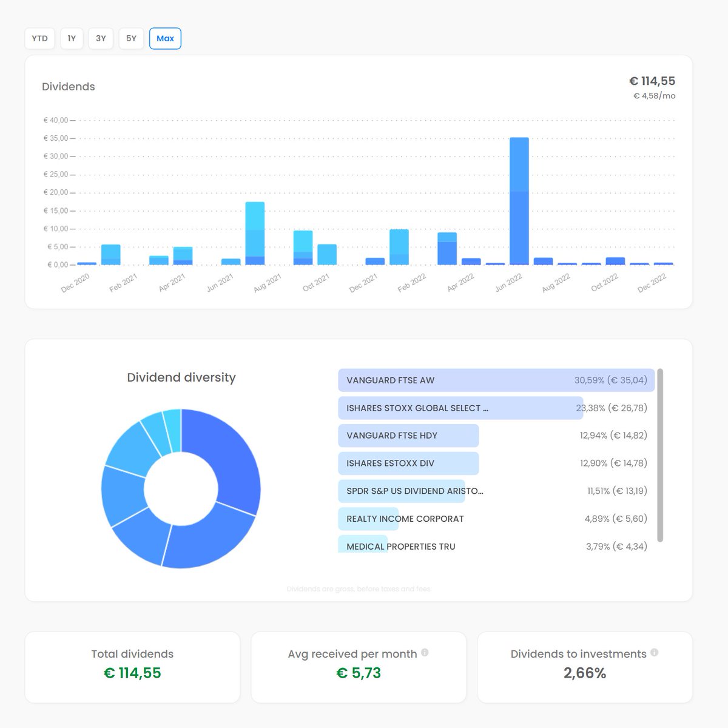Click the € 5,73 average value

click(x=359, y=673)
